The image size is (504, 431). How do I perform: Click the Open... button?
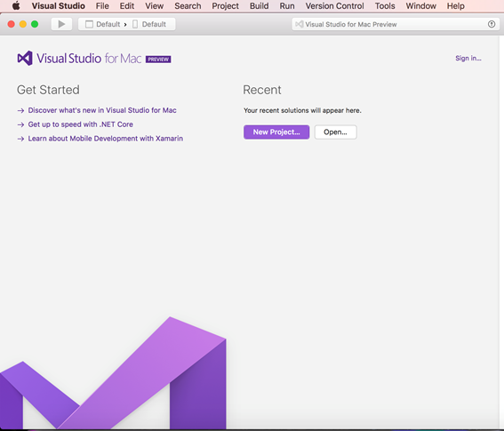click(x=336, y=132)
